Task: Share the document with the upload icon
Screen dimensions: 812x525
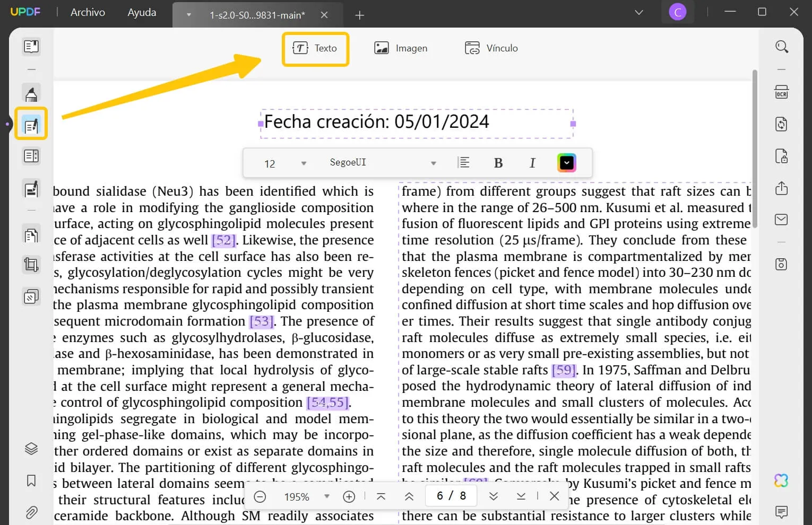Action: click(781, 188)
